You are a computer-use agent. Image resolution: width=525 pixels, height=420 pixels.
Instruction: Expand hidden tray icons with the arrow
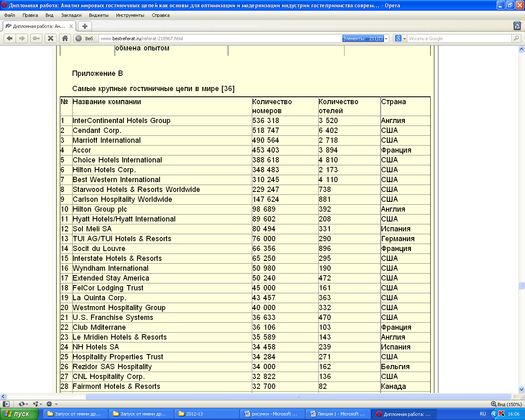pos(494,414)
